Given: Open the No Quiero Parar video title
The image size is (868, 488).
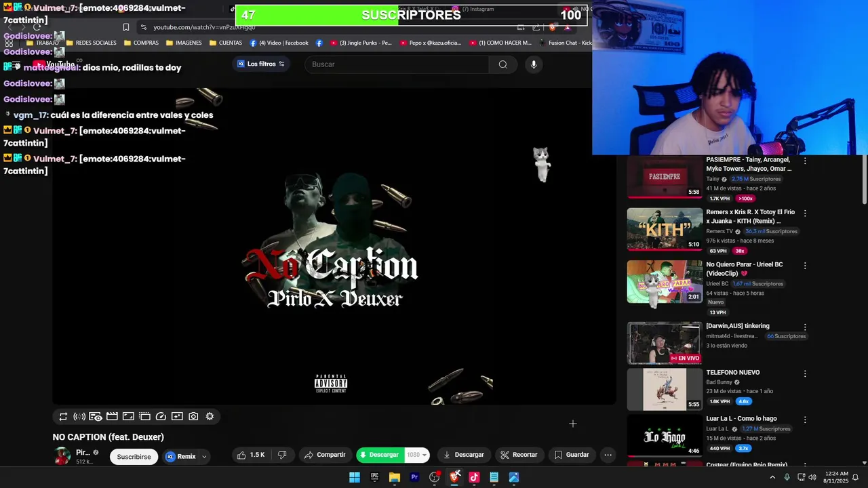Looking at the screenshot, I should tap(745, 269).
